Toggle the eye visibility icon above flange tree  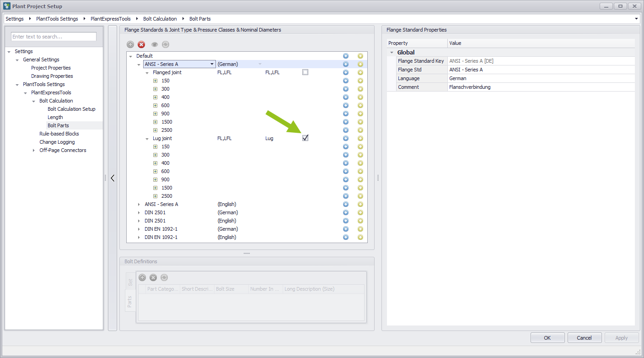[x=155, y=44]
